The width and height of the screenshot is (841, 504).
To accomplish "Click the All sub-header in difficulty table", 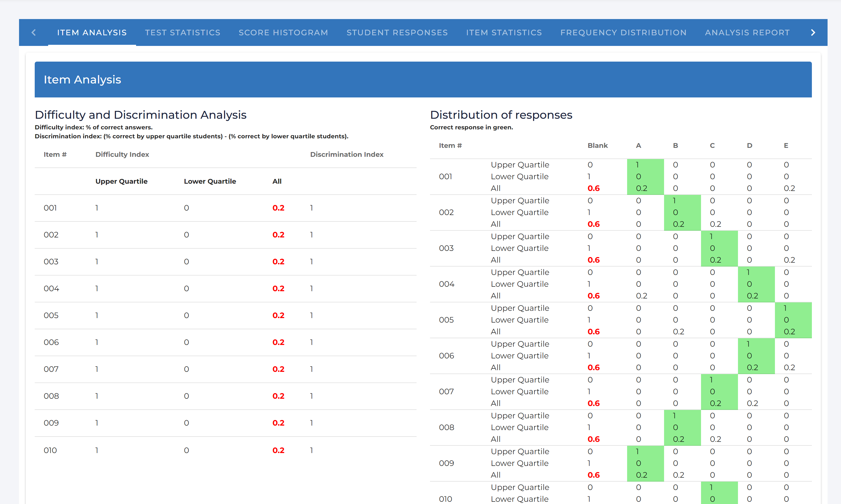I will (277, 181).
